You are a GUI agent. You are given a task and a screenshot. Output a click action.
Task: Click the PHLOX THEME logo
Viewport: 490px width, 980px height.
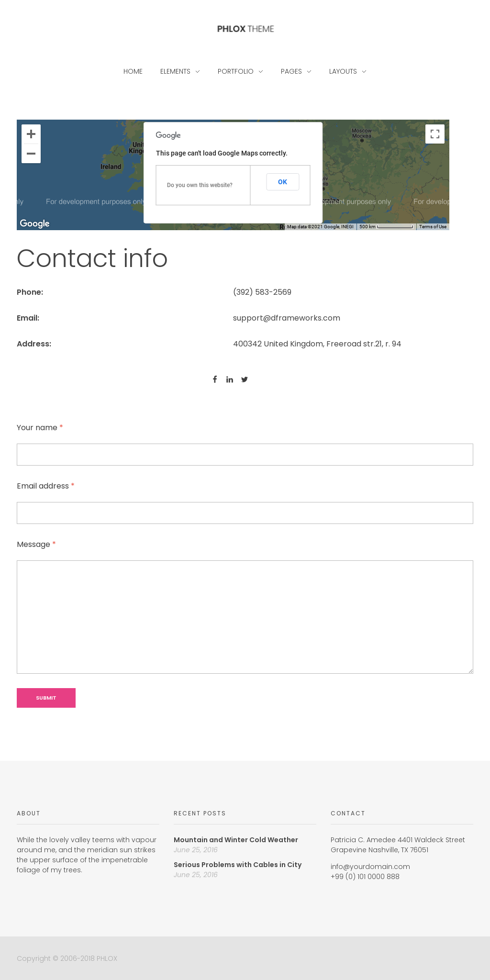[245, 29]
